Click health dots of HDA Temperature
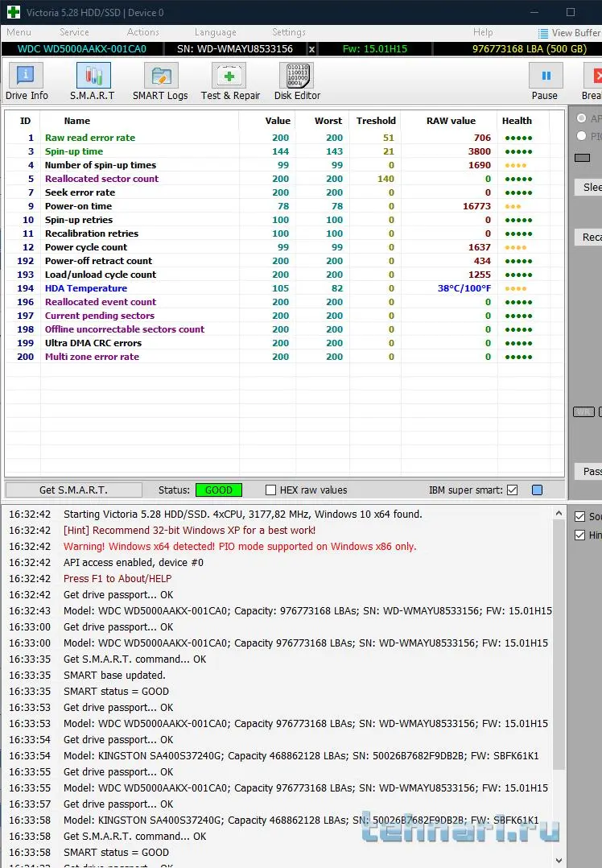Viewport: 602px width, 868px height. tap(516, 288)
